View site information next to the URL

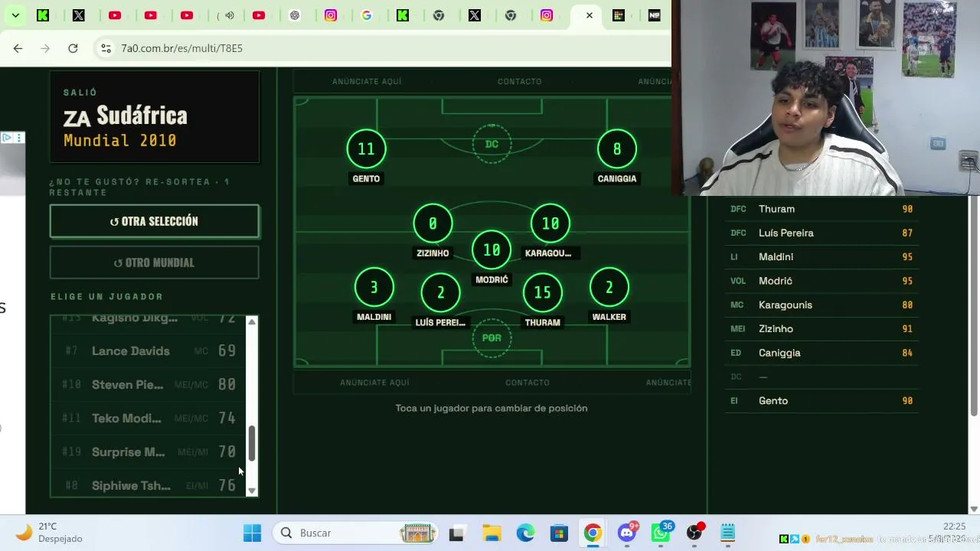106,48
